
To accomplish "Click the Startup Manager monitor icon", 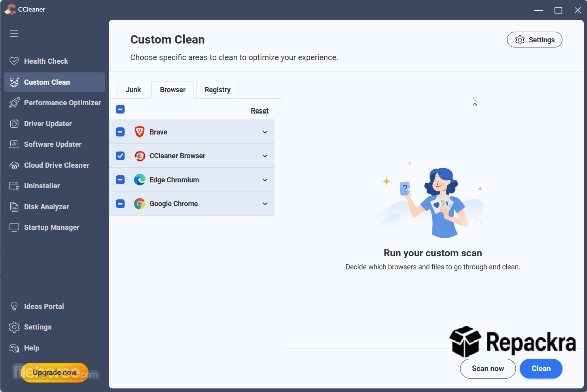I will pos(14,227).
